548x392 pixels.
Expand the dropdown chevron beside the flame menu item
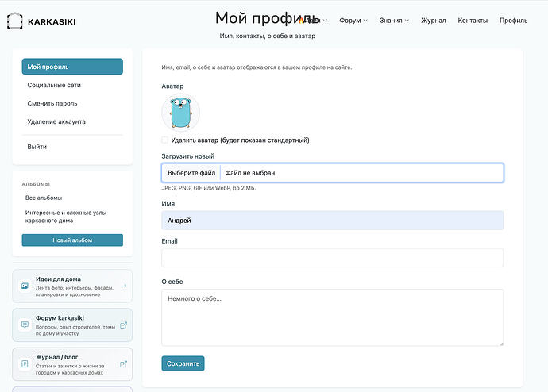click(x=325, y=21)
